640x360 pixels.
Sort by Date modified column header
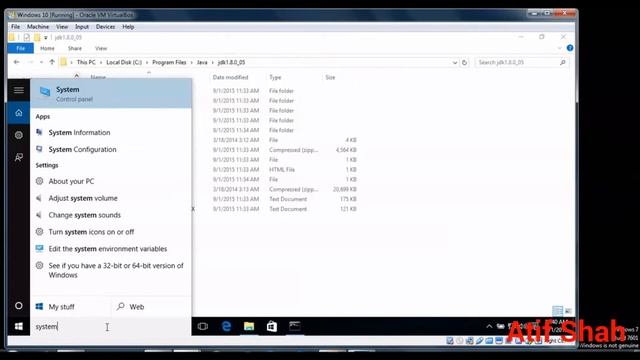230,77
